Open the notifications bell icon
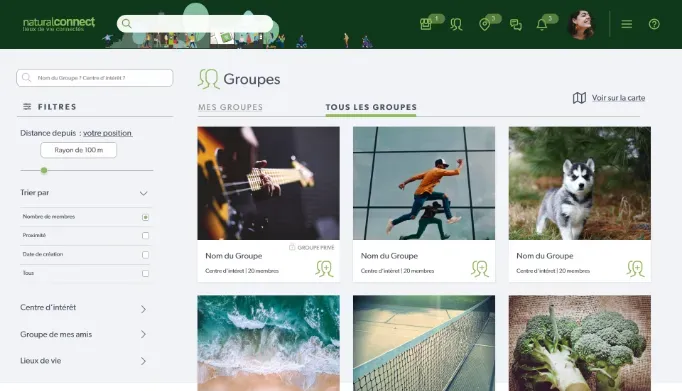Viewport: 682px width, 391px height. [x=542, y=24]
